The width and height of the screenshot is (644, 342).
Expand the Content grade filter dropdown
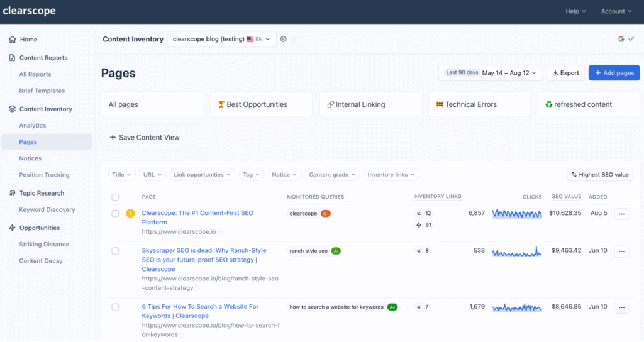(x=333, y=175)
